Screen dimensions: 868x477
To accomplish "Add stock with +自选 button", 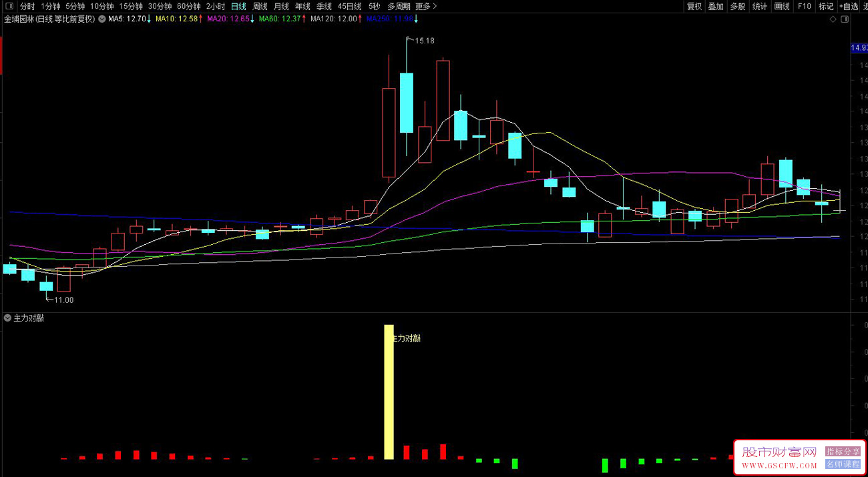I will 849,6.
